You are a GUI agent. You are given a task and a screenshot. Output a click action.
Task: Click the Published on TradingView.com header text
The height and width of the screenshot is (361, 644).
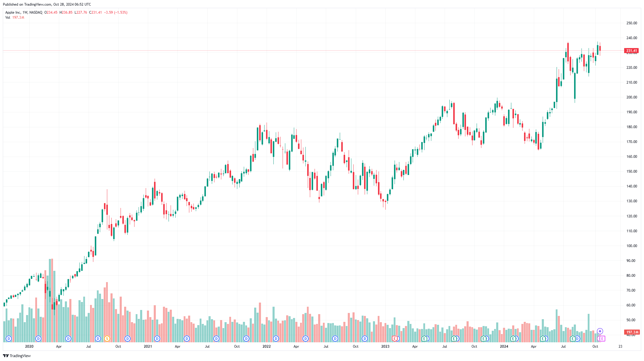pyautogui.click(x=47, y=4)
